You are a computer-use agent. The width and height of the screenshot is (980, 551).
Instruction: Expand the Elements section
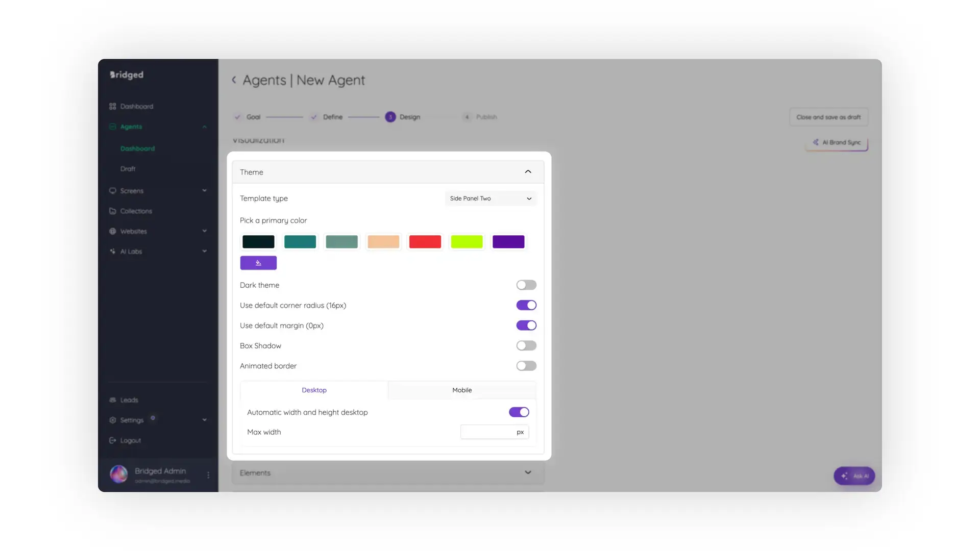528,472
